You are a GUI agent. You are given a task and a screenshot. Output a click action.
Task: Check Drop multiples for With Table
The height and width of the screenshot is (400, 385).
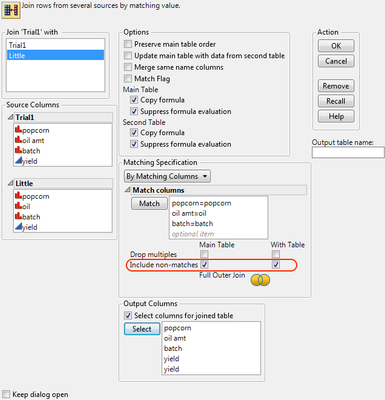(276, 254)
